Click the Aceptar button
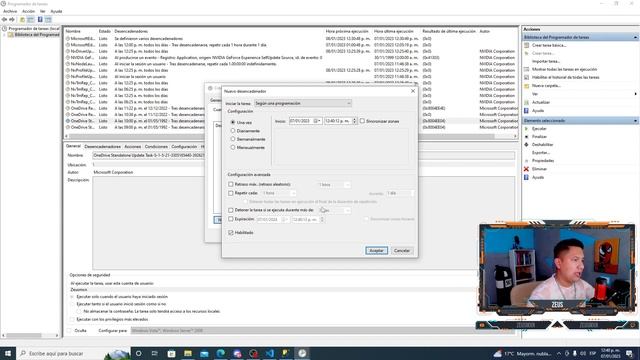Viewport: 640px width, 360px height. coord(376,251)
